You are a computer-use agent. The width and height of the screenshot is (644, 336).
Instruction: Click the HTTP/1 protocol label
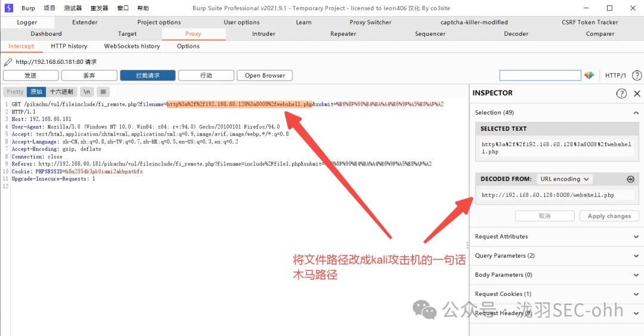click(x=615, y=75)
